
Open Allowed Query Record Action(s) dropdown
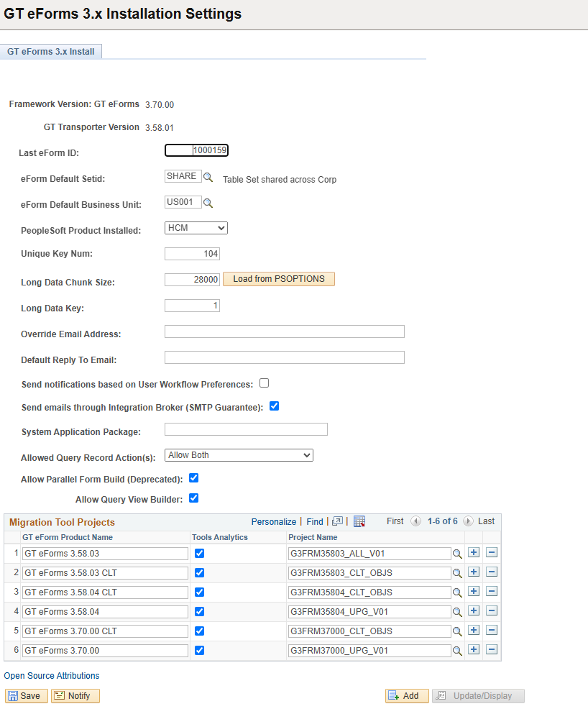tap(239, 455)
